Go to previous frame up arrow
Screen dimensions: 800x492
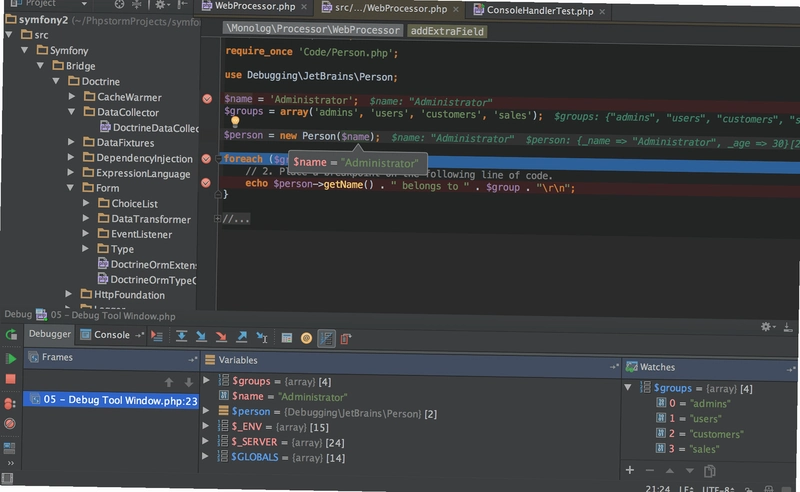pyautogui.click(x=169, y=382)
